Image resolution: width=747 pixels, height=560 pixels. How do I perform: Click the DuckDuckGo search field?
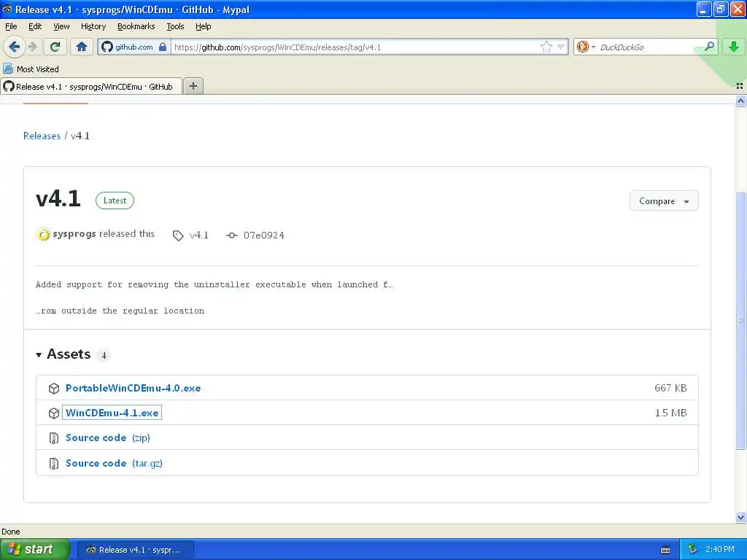(648, 47)
